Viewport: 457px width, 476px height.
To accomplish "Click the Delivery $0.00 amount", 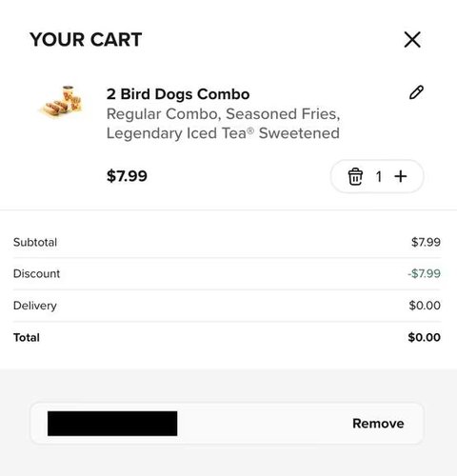I will click(425, 306).
